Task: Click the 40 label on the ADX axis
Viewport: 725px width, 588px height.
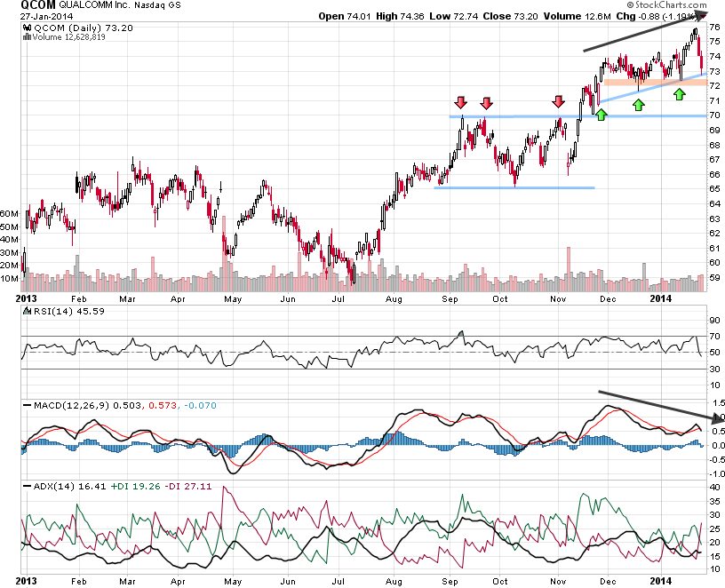Action: (714, 488)
